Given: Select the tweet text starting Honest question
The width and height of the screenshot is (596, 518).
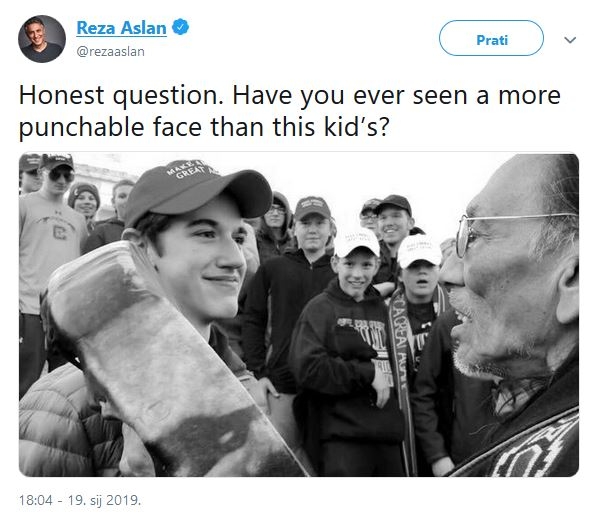Looking at the screenshot, I should (x=290, y=111).
